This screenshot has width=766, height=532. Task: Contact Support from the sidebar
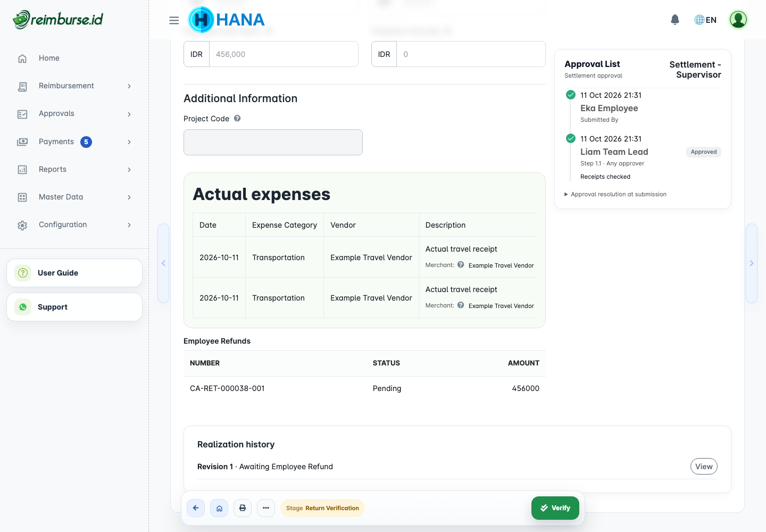tap(74, 307)
